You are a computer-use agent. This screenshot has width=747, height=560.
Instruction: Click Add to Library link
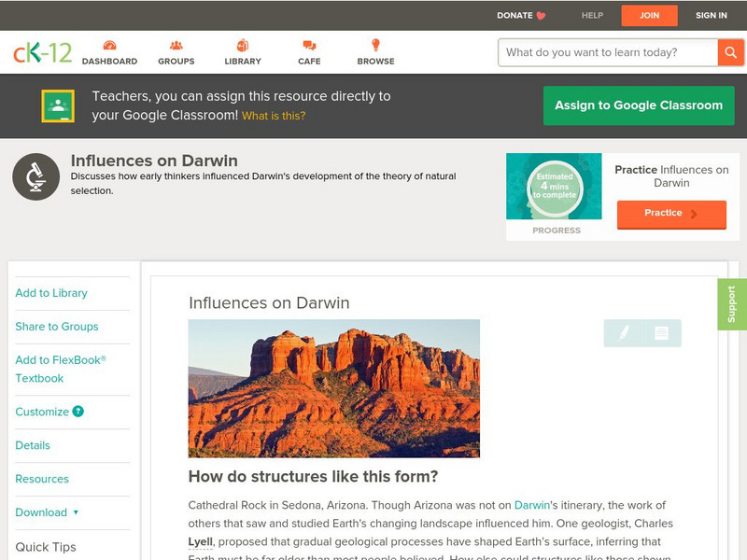click(x=51, y=293)
